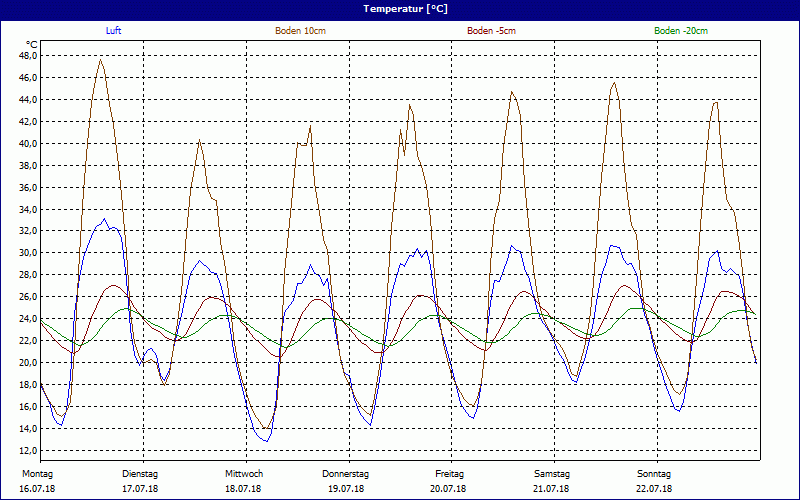800x500 pixels.
Task: Click the '20,0' y-axis value
Action: coord(29,362)
